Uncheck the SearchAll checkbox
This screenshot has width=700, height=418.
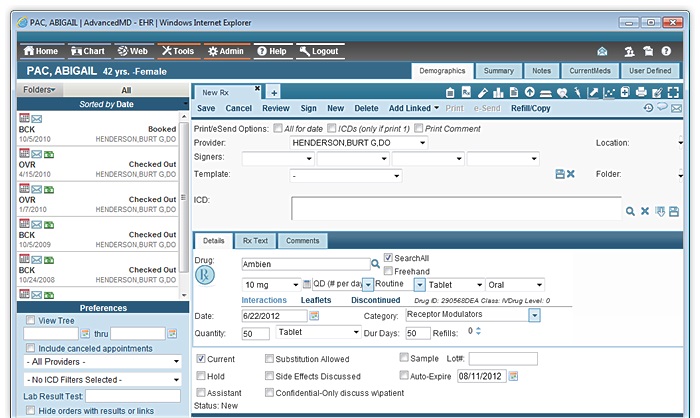(x=389, y=258)
